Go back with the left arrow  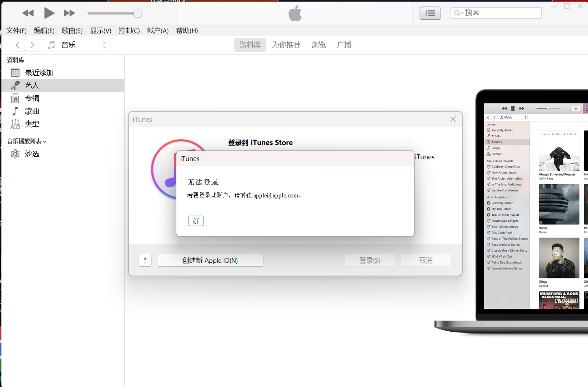[18, 45]
